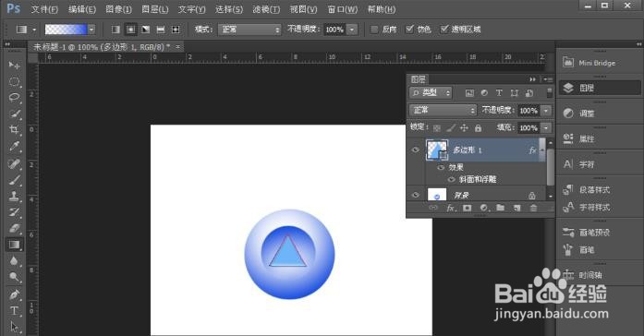Open the 滤镜(T) menu
Image resolution: width=644 pixels, height=336 pixels.
pyautogui.click(x=266, y=9)
